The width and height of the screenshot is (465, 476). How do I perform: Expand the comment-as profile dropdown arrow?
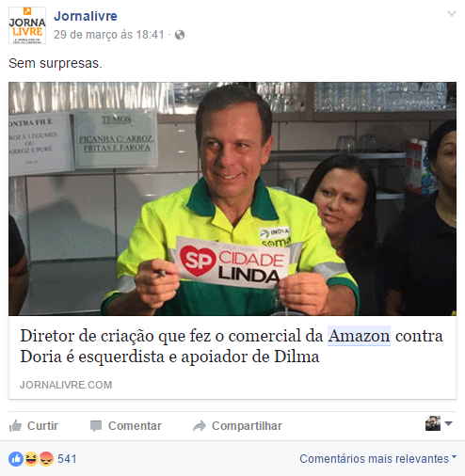click(449, 423)
